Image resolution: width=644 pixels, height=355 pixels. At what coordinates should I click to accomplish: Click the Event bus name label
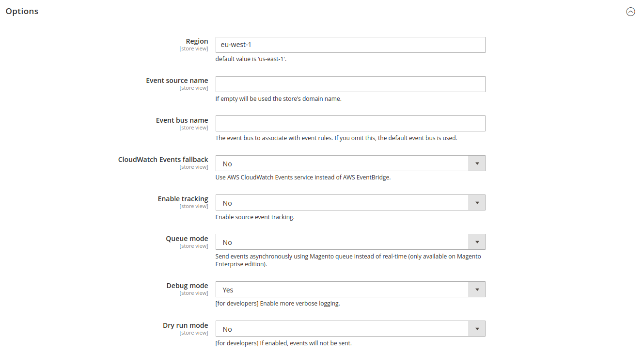(x=182, y=120)
